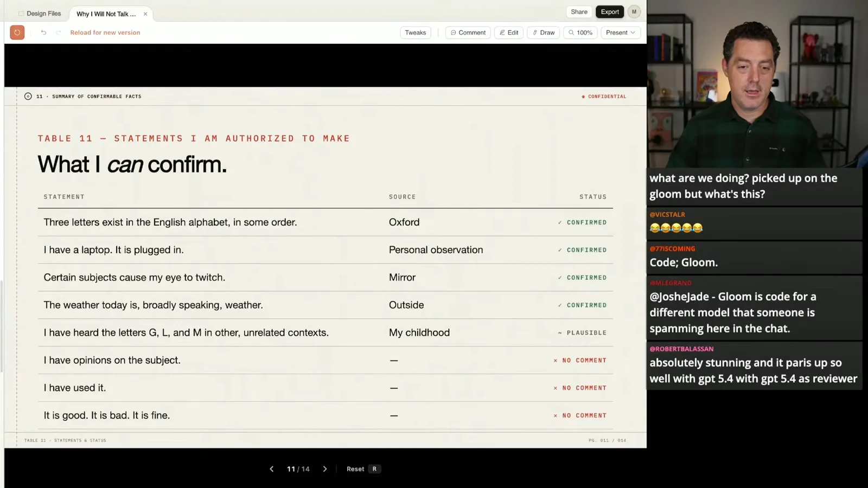Viewport: 868px width, 488px height.
Task: Click the @VICSTALR chat username
Action: coord(667,215)
